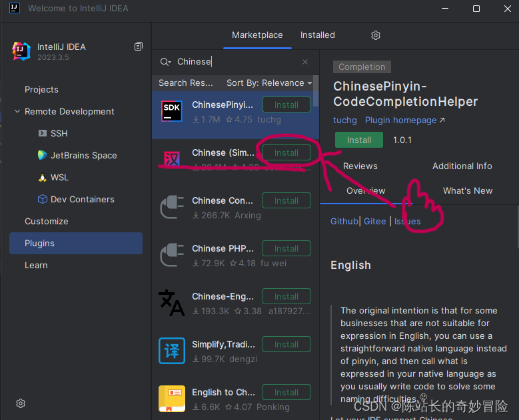Click the Chinese Simplified plugin icon
The height and width of the screenshot is (420, 519).
click(x=172, y=159)
